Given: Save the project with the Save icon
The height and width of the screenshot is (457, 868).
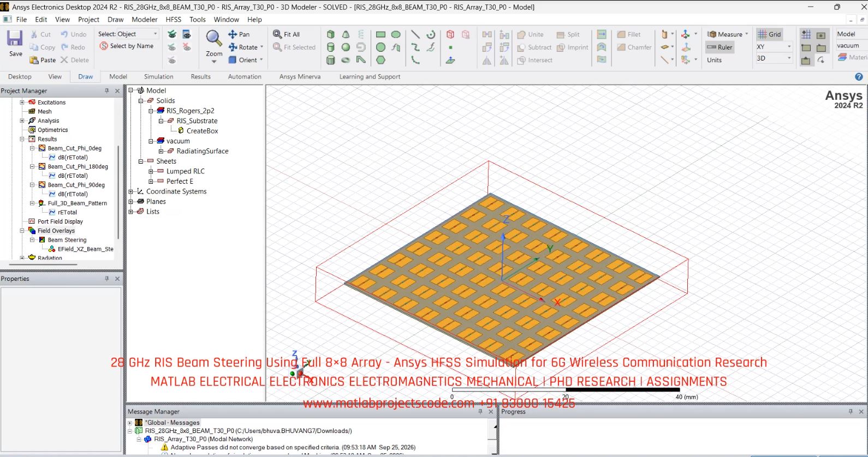Looking at the screenshot, I should (15, 38).
